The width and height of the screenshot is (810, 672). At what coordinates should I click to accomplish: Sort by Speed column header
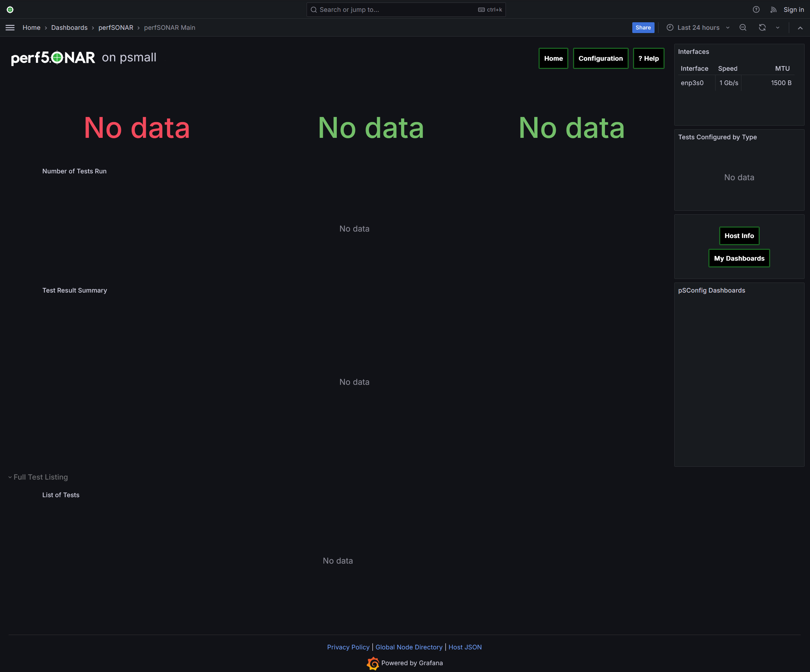tap(727, 69)
